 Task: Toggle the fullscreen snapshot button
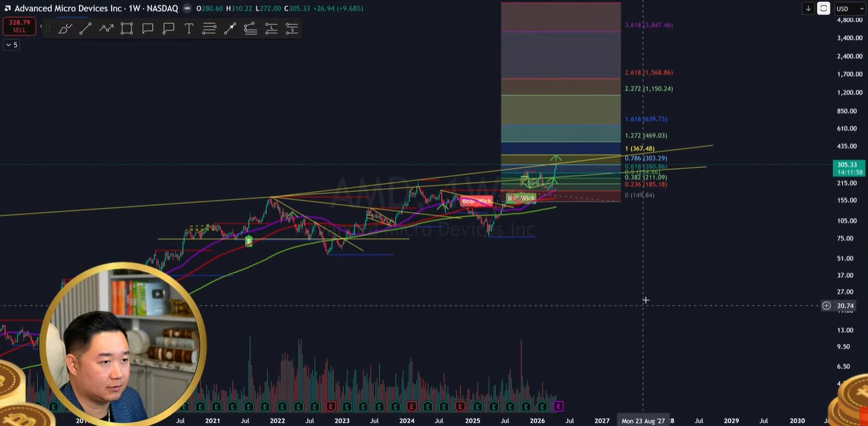click(x=824, y=9)
